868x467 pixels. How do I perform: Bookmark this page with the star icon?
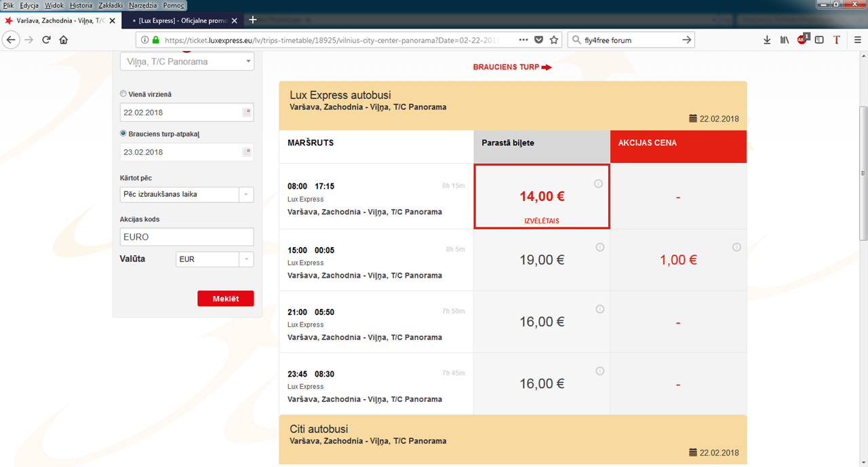pyautogui.click(x=554, y=40)
